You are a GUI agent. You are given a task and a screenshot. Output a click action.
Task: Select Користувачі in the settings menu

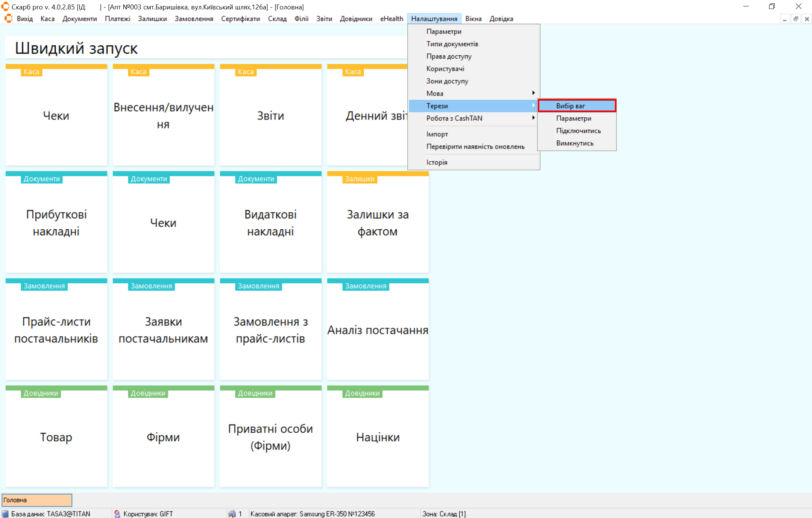tap(445, 69)
